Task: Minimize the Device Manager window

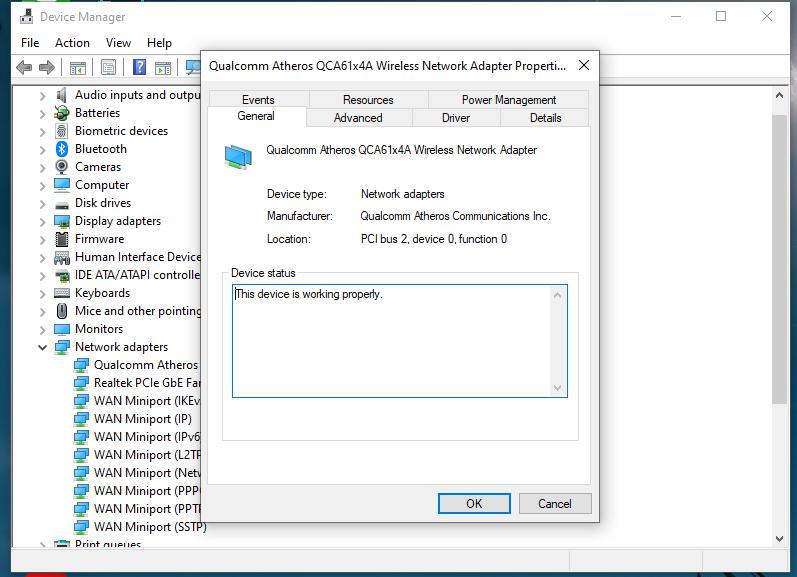Action: [676, 16]
